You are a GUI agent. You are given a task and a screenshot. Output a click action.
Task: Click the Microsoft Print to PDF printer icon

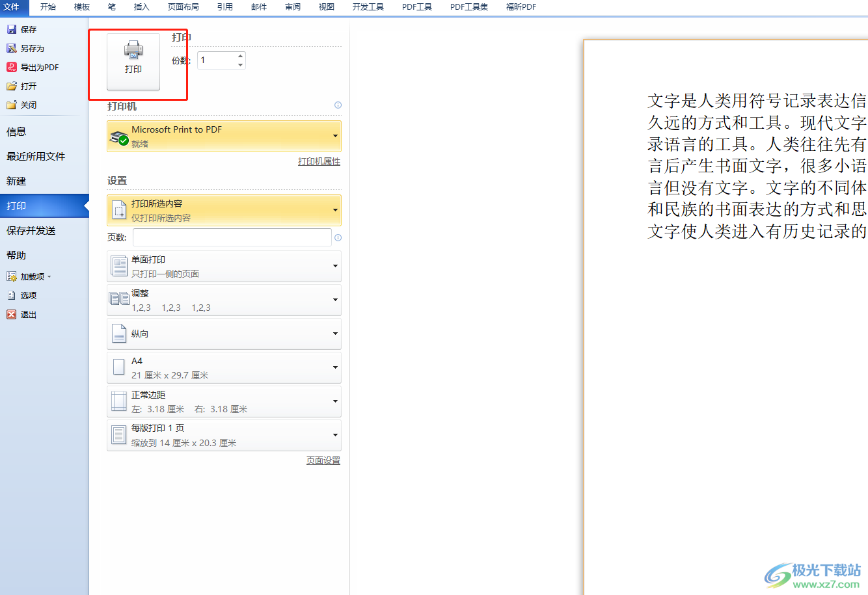119,137
